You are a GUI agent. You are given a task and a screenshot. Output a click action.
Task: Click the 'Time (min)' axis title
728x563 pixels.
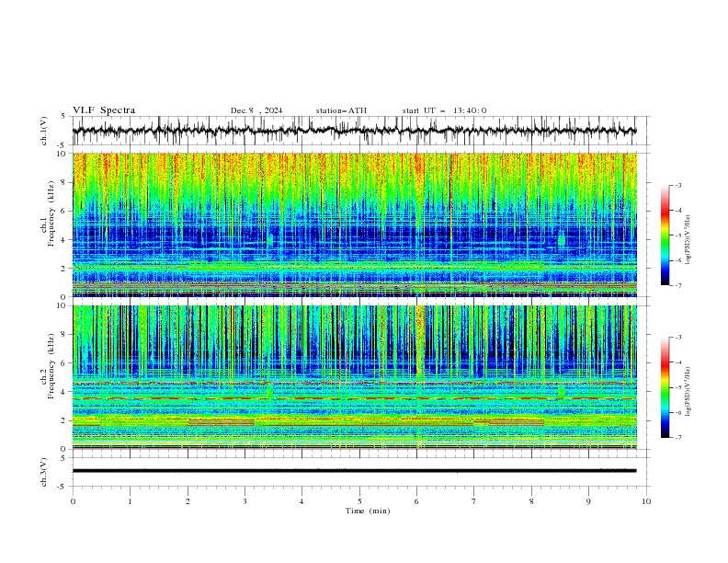pyautogui.click(x=368, y=511)
